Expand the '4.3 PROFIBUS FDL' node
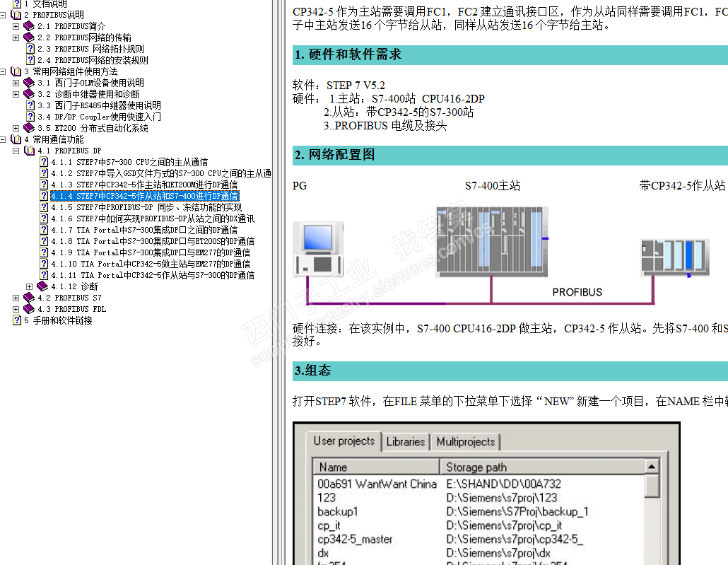Screen dimensions: 728x565 point(16,309)
